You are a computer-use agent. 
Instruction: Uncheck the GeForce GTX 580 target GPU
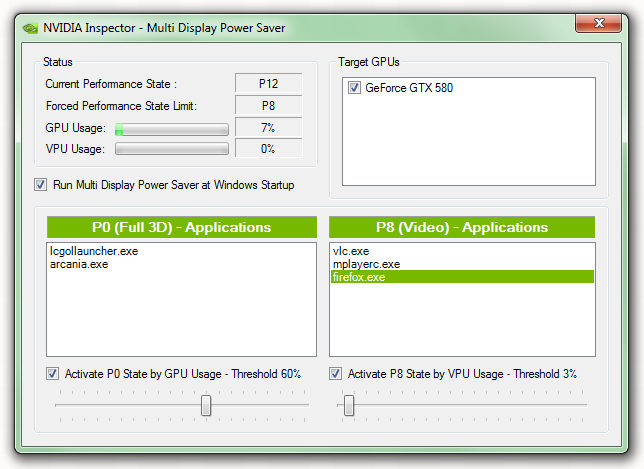354,87
